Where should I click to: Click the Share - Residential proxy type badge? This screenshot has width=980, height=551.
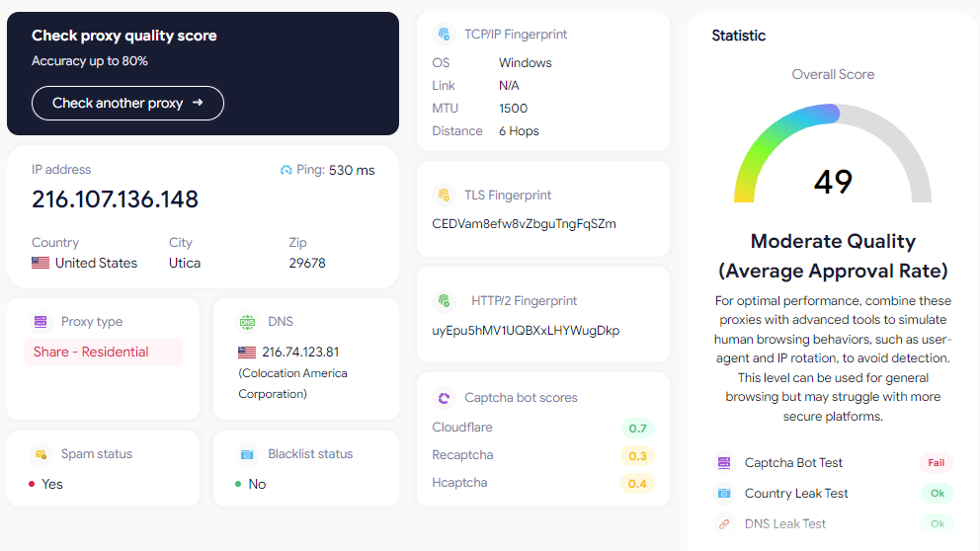[103, 352]
